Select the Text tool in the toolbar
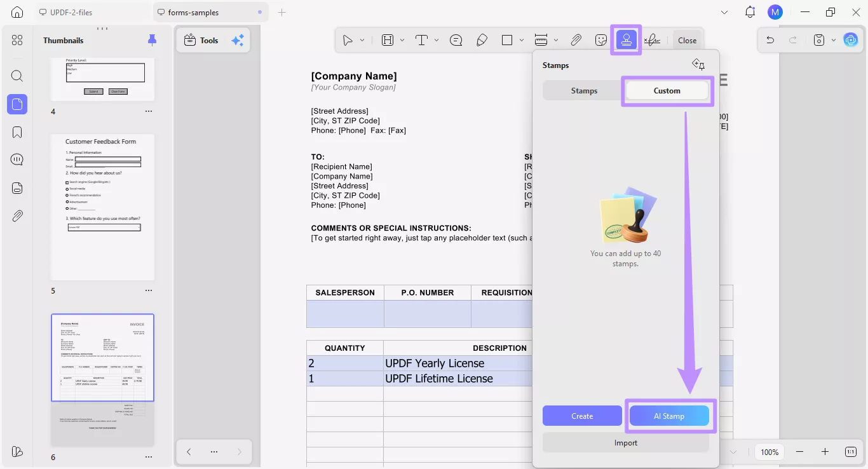868x469 pixels. coord(421,39)
